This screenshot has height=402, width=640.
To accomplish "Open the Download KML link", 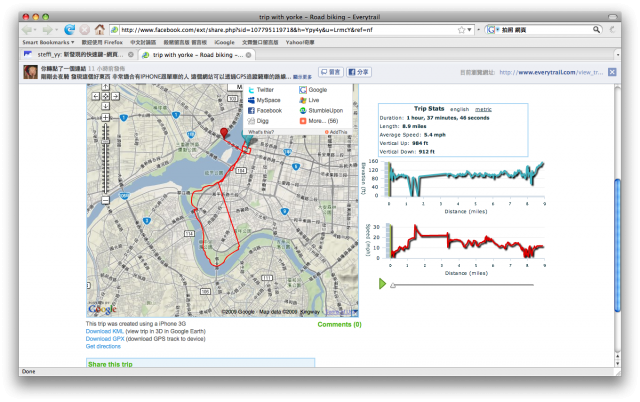I will click(x=104, y=331).
